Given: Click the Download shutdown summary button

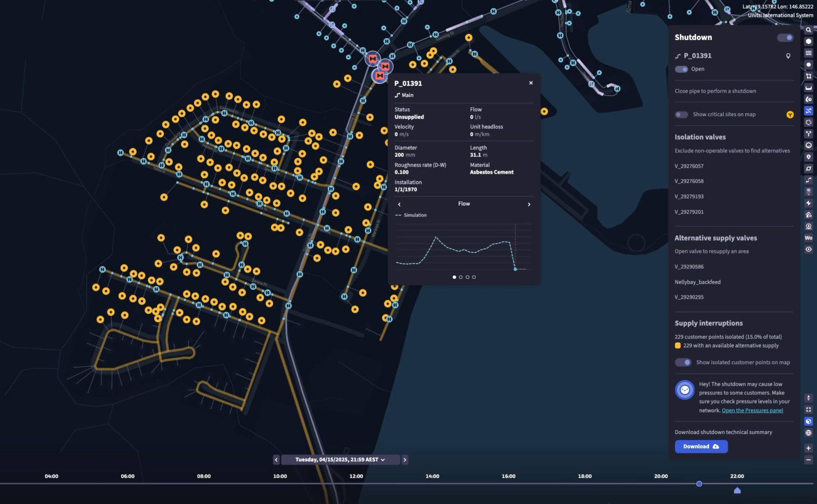Looking at the screenshot, I should (x=701, y=447).
